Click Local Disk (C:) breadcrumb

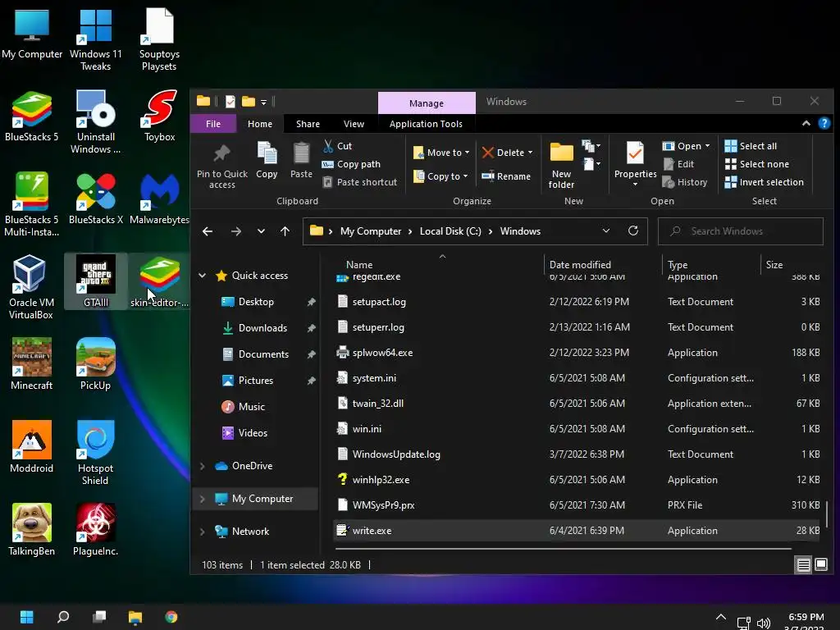pyautogui.click(x=450, y=231)
